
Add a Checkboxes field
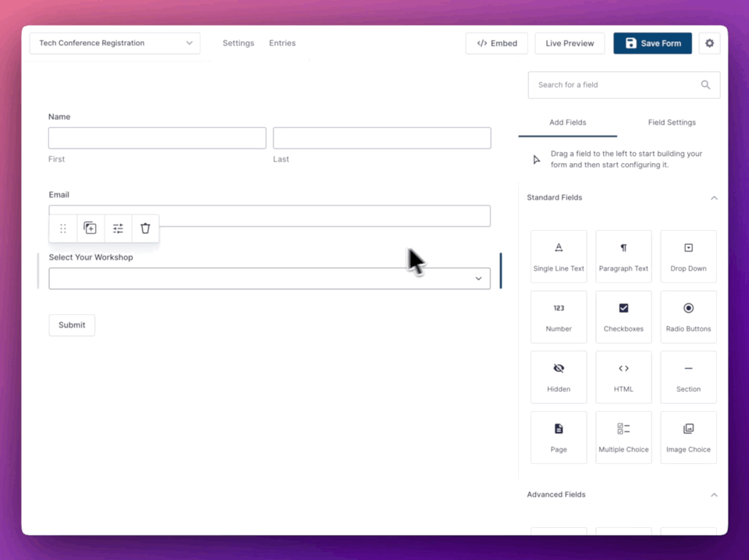(623, 317)
